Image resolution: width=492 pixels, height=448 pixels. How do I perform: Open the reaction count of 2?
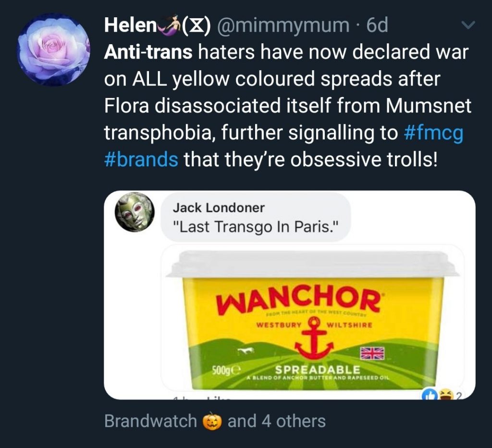point(459,395)
